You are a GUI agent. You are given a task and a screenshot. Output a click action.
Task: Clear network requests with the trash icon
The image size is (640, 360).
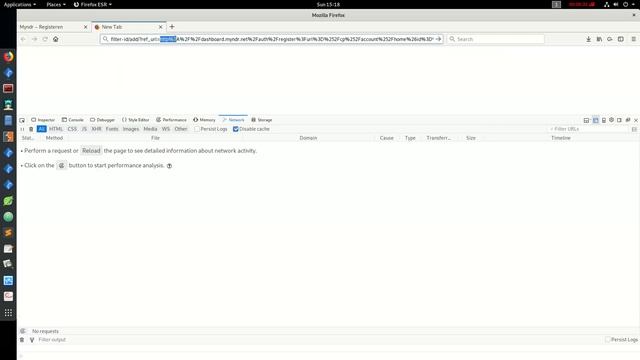tap(31, 129)
